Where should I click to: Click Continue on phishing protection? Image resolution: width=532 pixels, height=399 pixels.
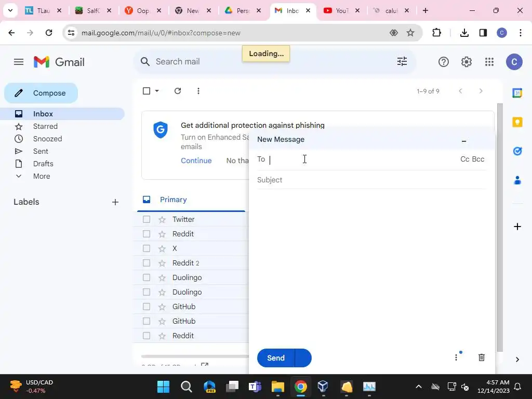point(196,161)
